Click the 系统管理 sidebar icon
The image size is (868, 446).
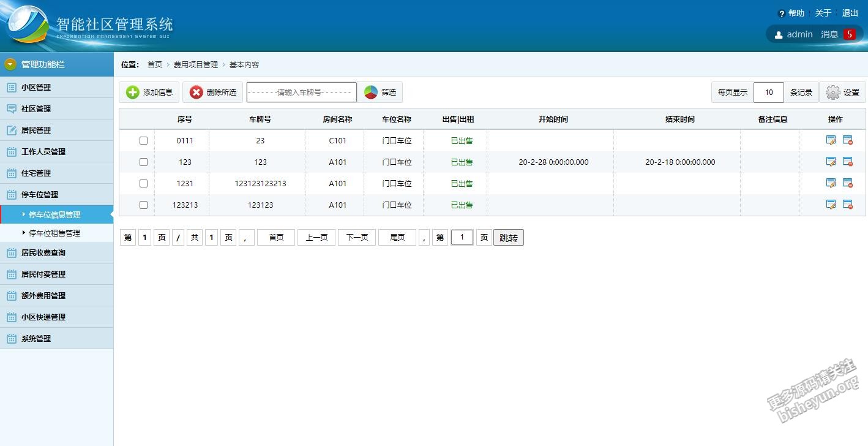(x=11, y=338)
